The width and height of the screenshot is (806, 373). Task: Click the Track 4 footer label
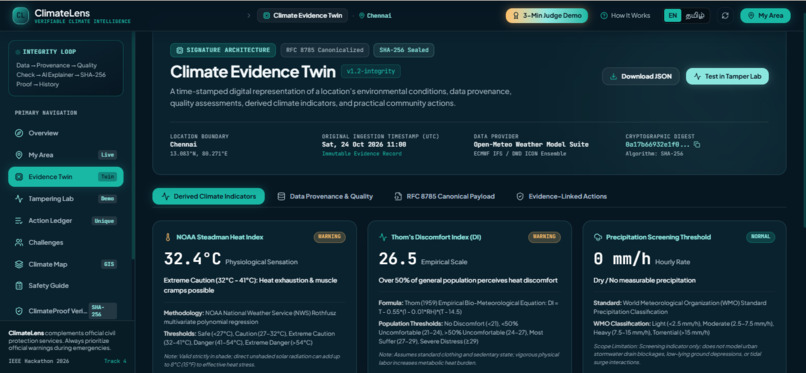(x=115, y=361)
